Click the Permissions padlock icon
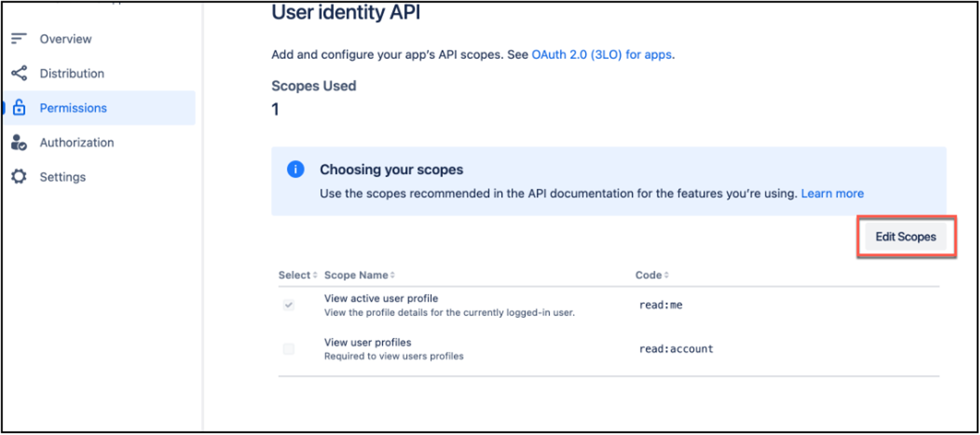 (19, 107)
